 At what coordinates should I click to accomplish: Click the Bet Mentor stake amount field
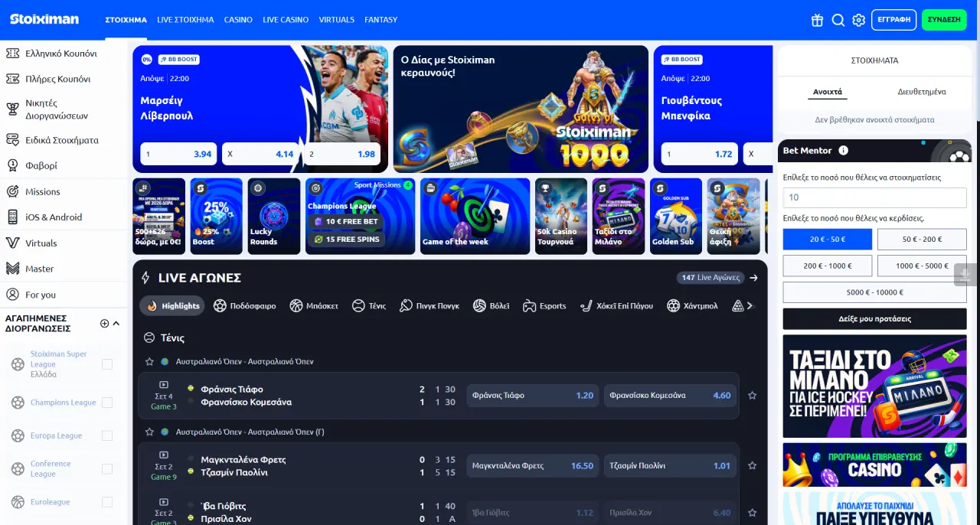874,197
